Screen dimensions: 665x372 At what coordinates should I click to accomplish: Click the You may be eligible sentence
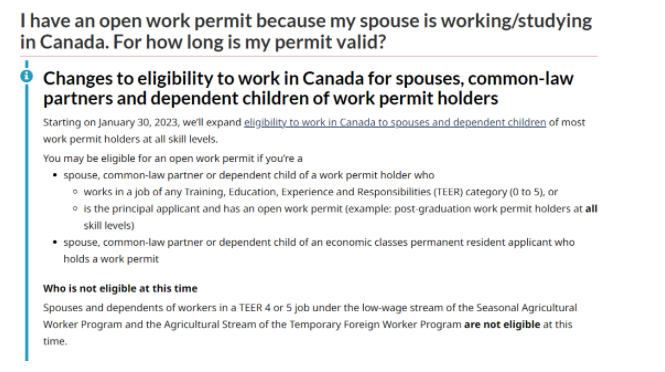[173, 159]
